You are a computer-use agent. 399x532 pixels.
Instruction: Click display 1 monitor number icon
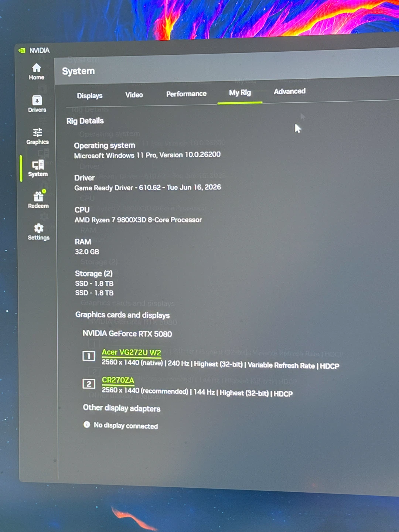[89, 356]
